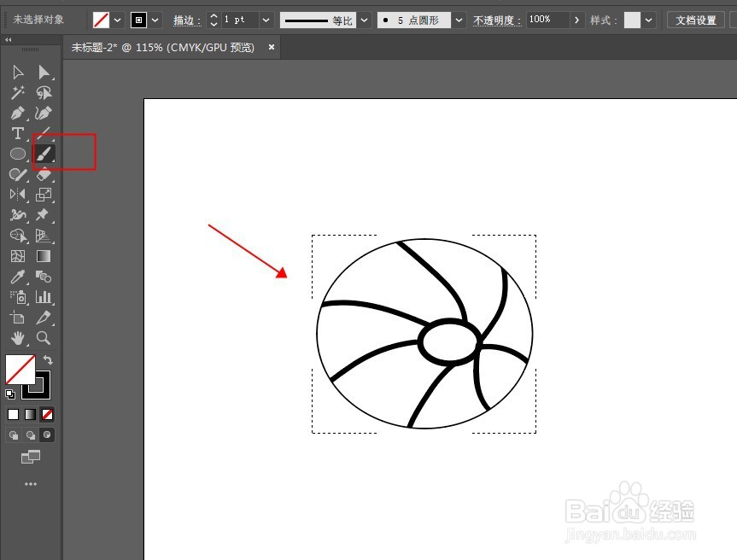Enable Draw Behind mode

(31, 435)
